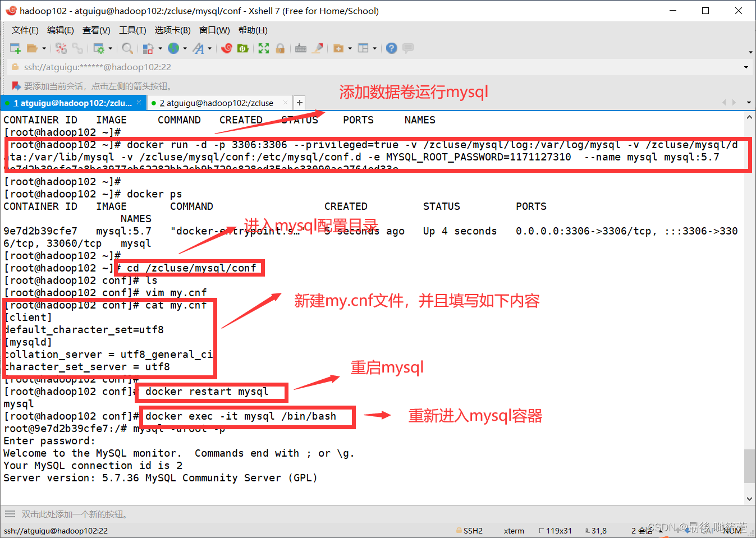This screenshot has width=756, height=538.
Task: Click the SSH2 status bar entry
Action: pos(469,531)
